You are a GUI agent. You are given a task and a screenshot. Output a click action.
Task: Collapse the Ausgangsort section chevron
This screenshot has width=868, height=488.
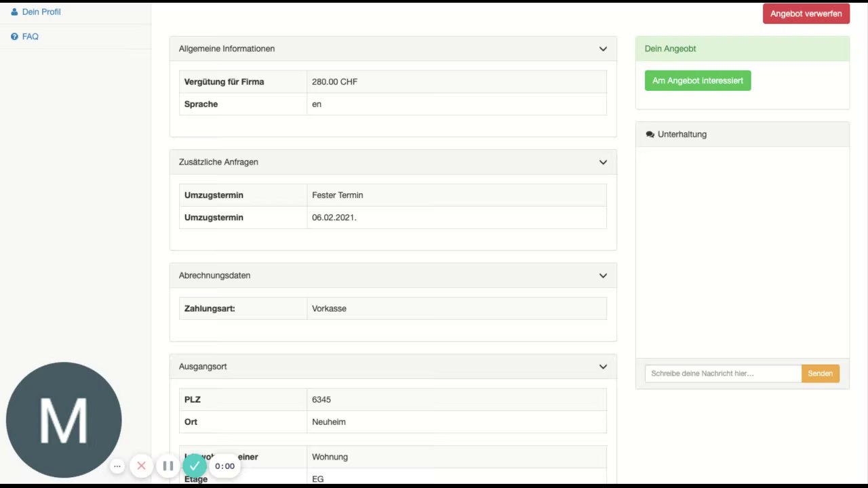(603, 367)
